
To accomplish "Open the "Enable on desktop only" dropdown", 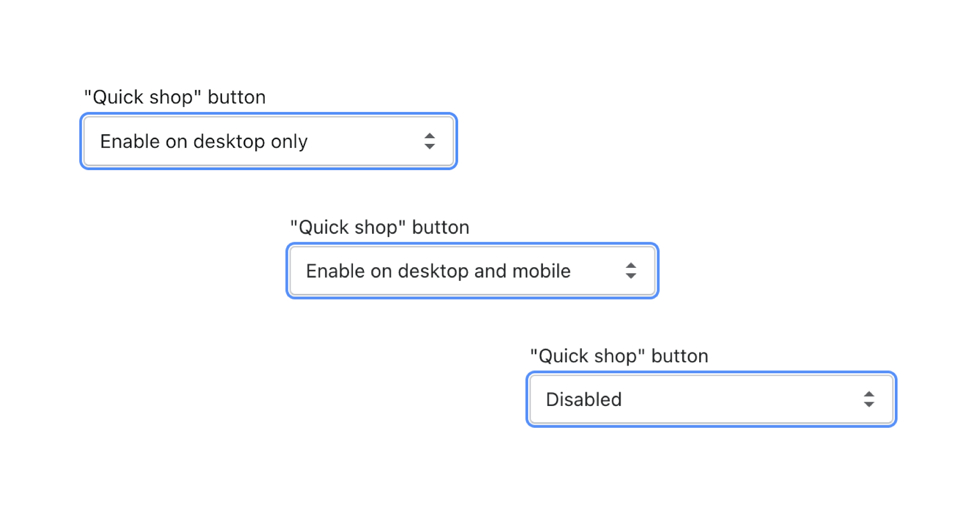I will (x=268, y=142).
